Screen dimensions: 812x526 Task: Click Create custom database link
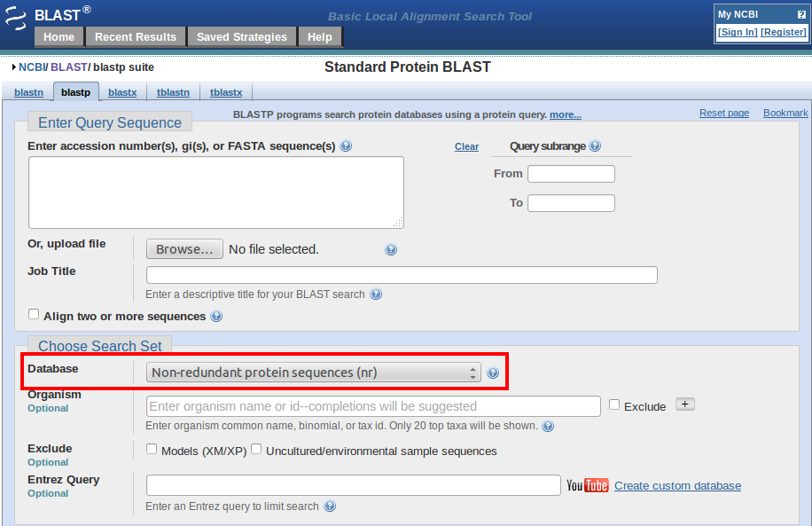click(677, 486)
